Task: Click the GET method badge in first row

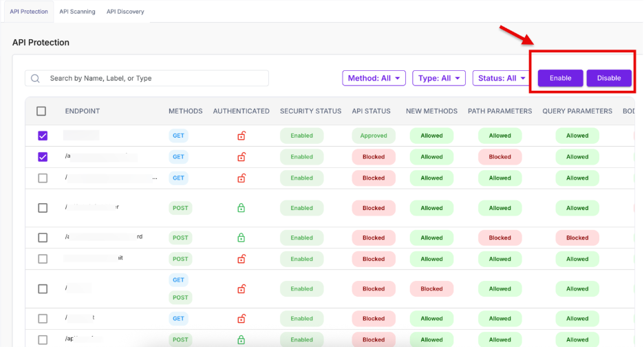Action: point(178,136)
